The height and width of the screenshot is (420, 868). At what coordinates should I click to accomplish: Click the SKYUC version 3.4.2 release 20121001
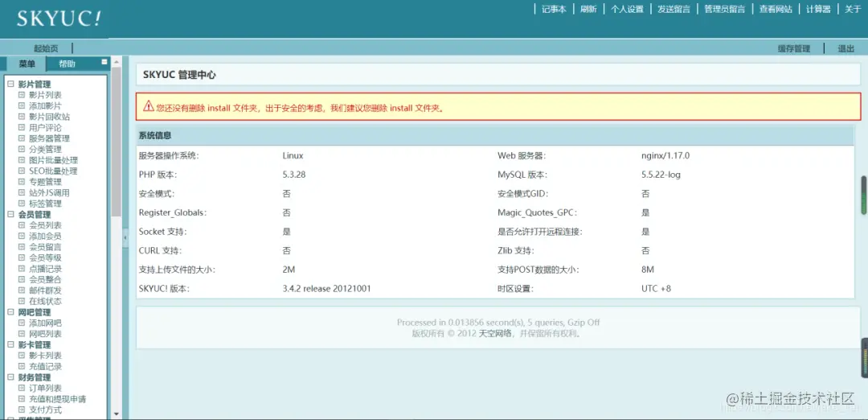tap(326, 289)
